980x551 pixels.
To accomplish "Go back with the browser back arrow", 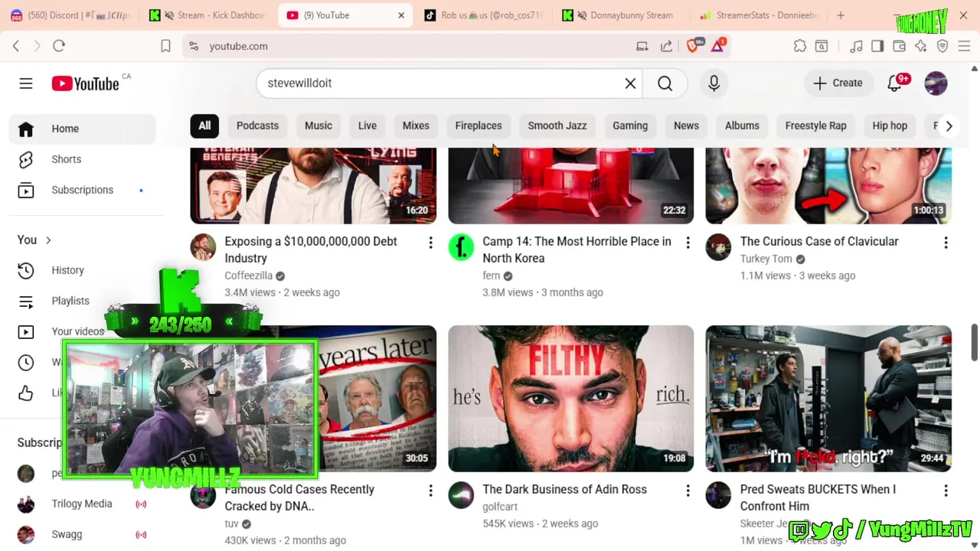I will click(16, 46).
